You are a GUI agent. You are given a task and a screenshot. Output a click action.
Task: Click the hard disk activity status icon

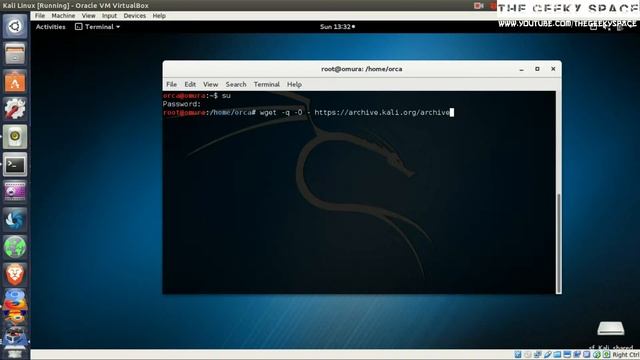(x=518, y=355)
